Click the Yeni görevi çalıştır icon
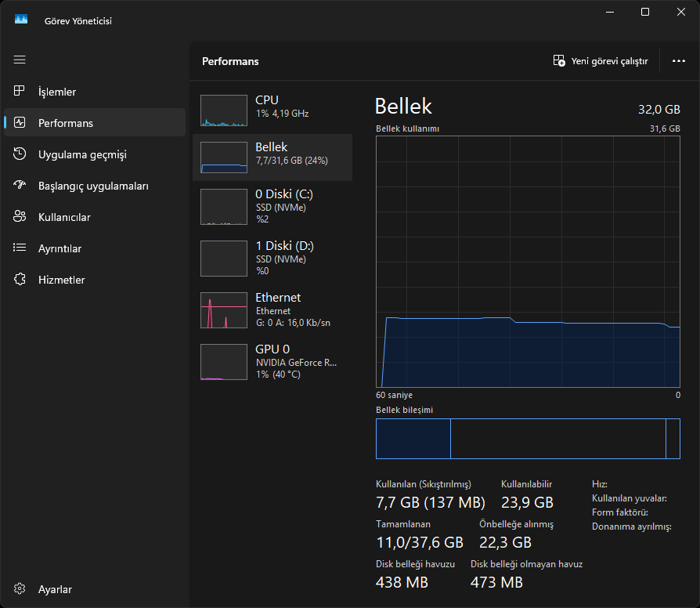The image size is (700, 608). coord(559,61)
